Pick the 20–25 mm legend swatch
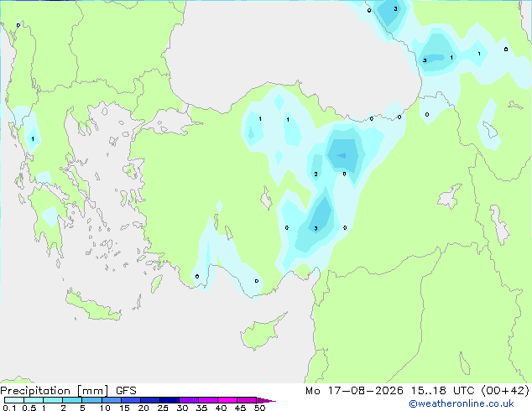The width and height of the screenshot is (532, 411). [150, 400]
